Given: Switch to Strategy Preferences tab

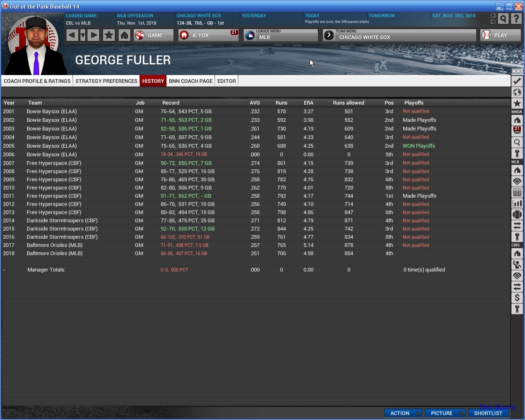Looking at the screenshot, I should pos(106,81).
